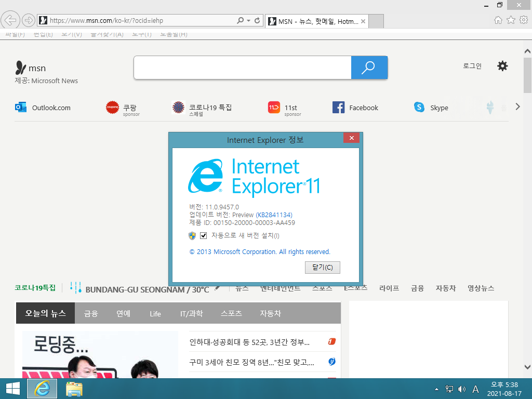Click the red publisher icon beside 인하대 headline
This screenshot has height=399, width=532.
tap(332, 341)
